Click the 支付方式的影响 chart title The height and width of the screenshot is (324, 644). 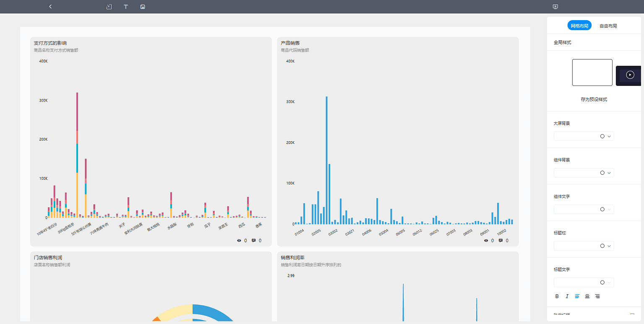(x=50, y=43)
